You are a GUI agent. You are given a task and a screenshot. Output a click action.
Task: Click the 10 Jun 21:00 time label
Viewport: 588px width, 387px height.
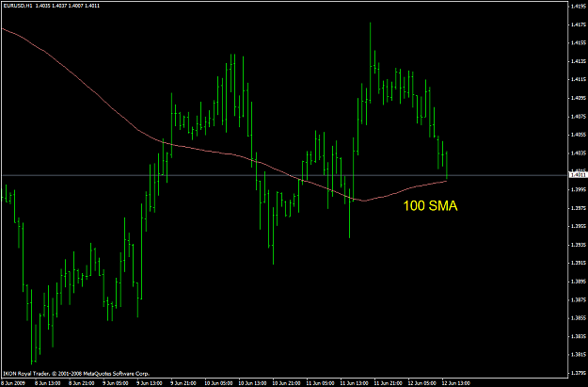[x=286, y=383]
